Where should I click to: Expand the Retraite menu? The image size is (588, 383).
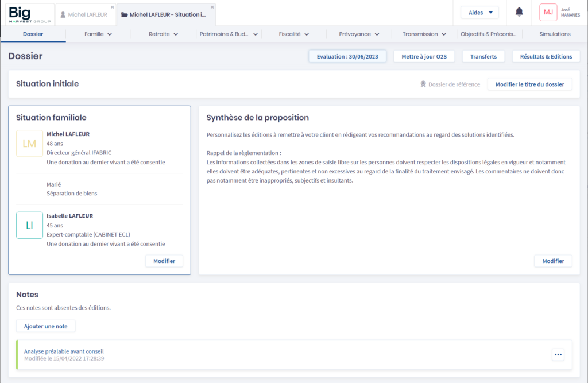pyautogui.click(x=163, y=34)
